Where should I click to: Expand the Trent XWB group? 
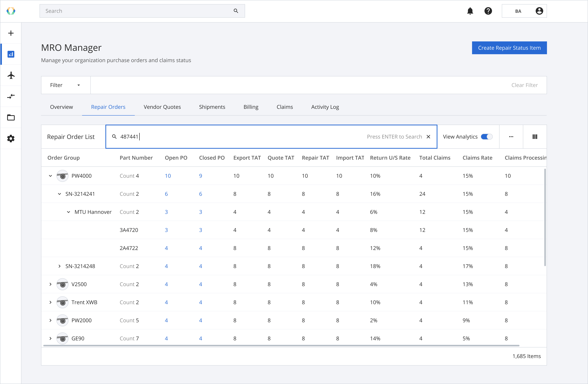[50, 302]
